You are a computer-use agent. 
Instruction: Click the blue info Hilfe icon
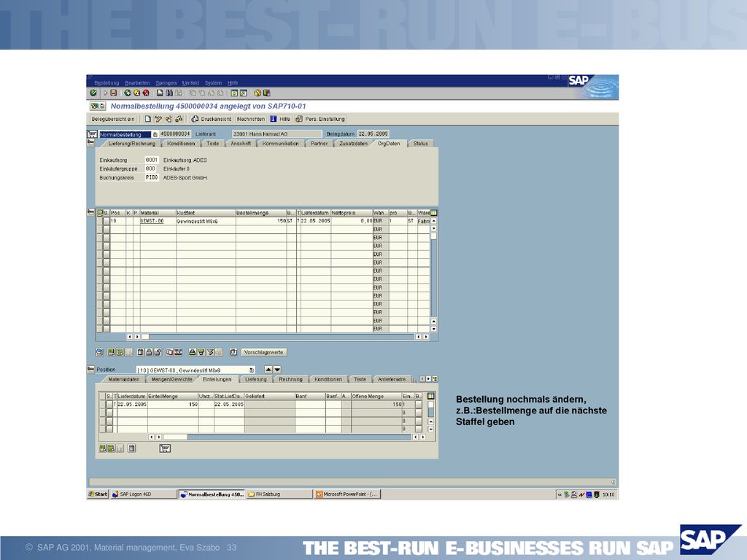click(273, 119)
